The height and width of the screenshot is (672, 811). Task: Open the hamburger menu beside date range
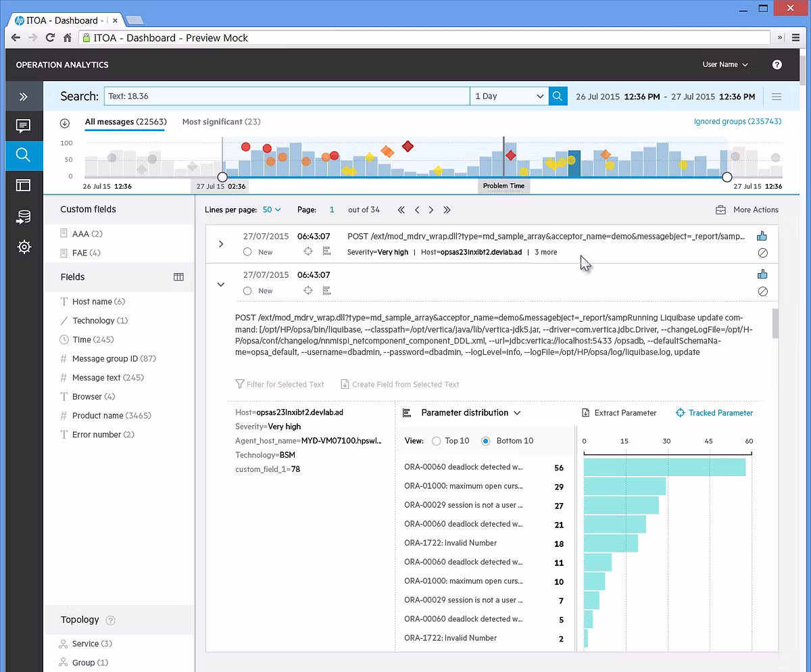[777, 97]
